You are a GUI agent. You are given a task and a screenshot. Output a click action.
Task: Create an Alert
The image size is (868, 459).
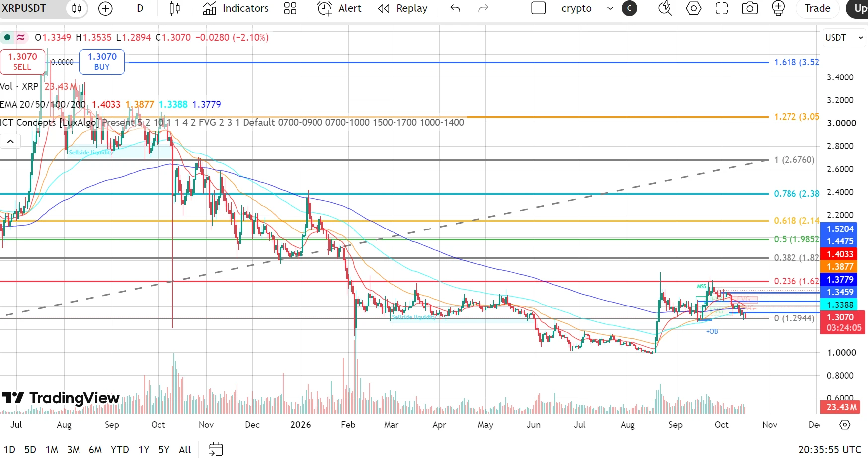340,8
